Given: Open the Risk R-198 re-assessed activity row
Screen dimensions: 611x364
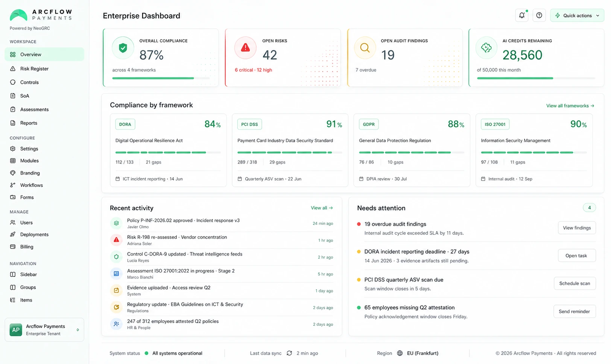Looking at the screenshot, I should point(222,240).
